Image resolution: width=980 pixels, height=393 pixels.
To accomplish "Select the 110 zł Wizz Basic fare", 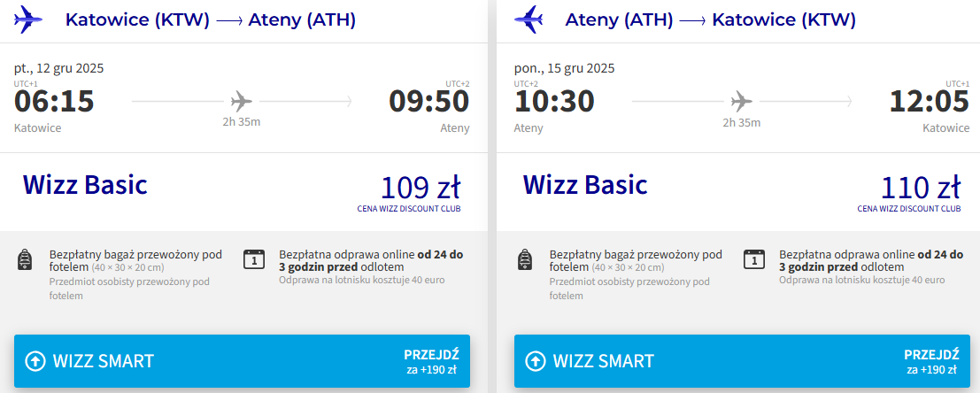I will pyautogui.click(x=920, y=189).
